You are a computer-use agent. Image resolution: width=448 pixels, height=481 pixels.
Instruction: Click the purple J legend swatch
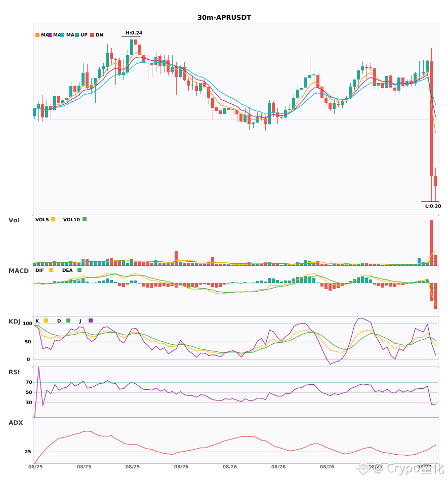[91, 320]
